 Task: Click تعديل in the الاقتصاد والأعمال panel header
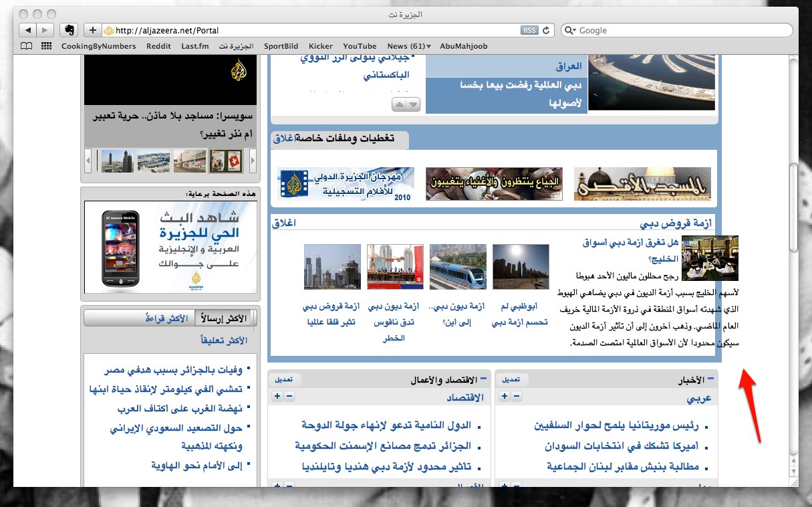283,379
